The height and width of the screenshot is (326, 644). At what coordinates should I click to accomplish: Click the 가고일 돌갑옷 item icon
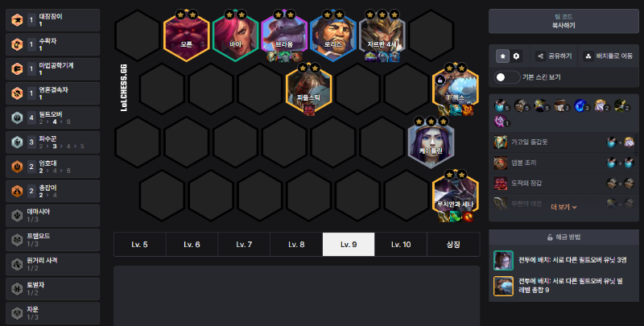(500, 142)
